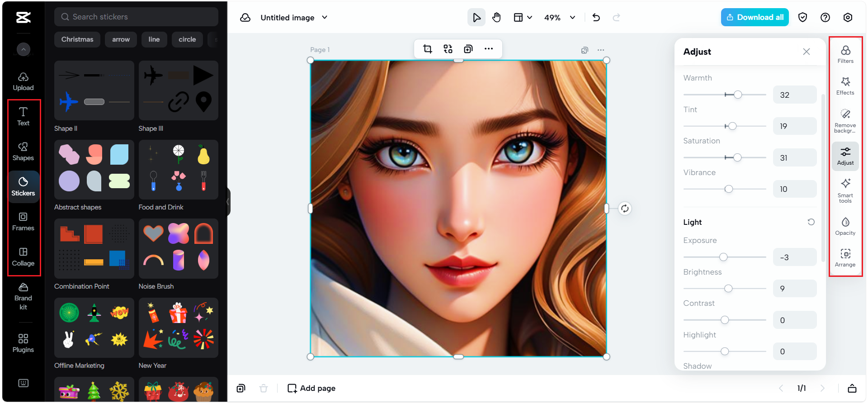Image resolution: width=868 pixels, height=404 pixels.
Task: Reset the Light adjustments
Action: click(x=811, y=222)
